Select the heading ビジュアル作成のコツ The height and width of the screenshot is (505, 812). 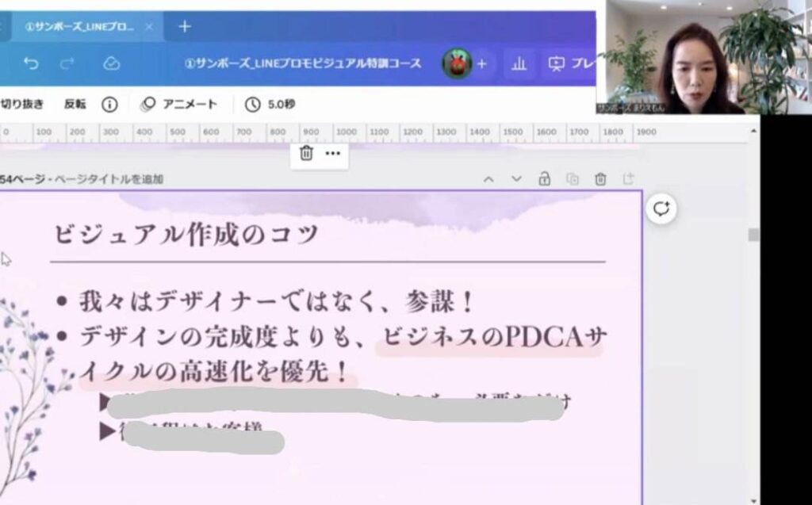[x=186, y=234]
